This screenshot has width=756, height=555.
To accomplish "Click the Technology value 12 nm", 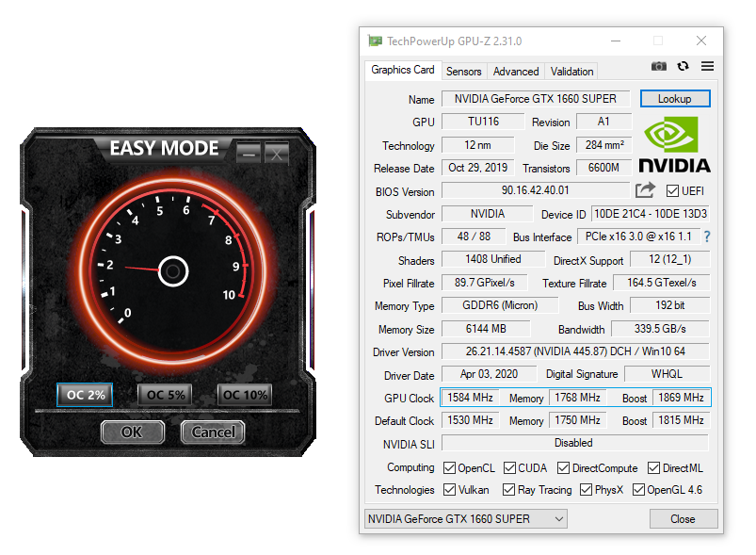I will click(478, 145).
